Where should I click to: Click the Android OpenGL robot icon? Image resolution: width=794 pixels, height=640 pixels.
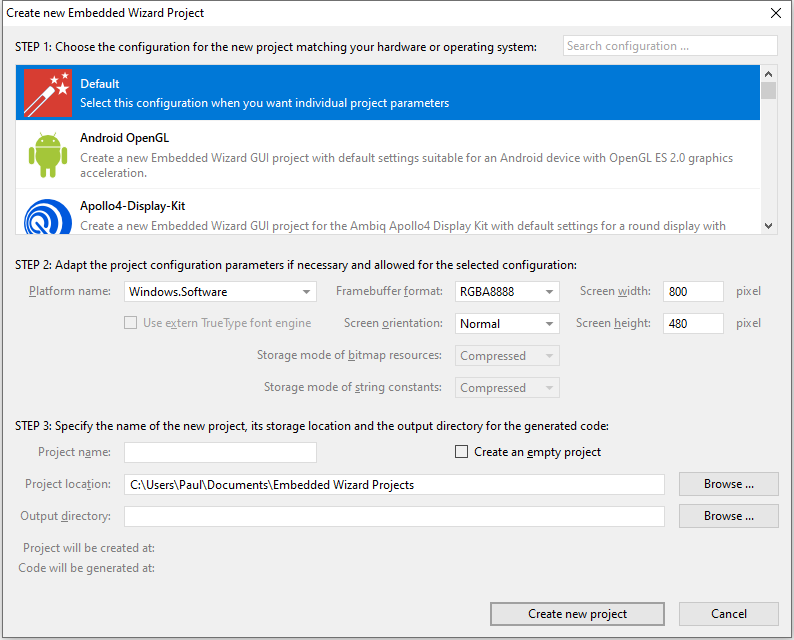coord(47,154)
